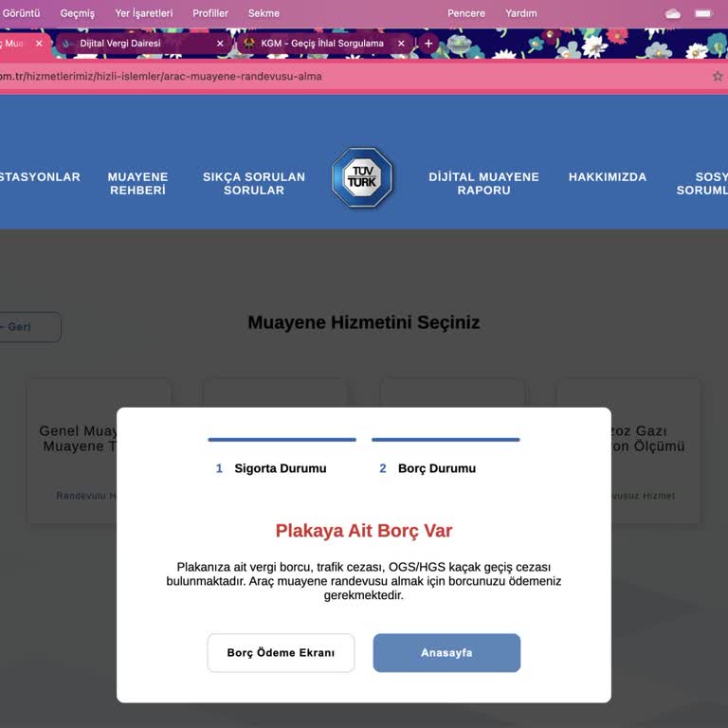Select step 2 Borç Durumu

(428, 468)
